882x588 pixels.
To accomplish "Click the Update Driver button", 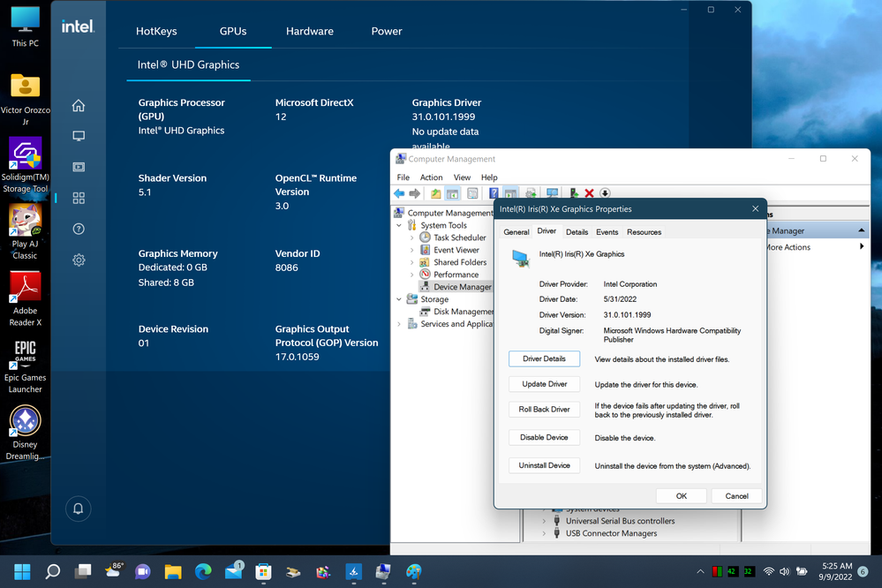I will click(544, 384).
